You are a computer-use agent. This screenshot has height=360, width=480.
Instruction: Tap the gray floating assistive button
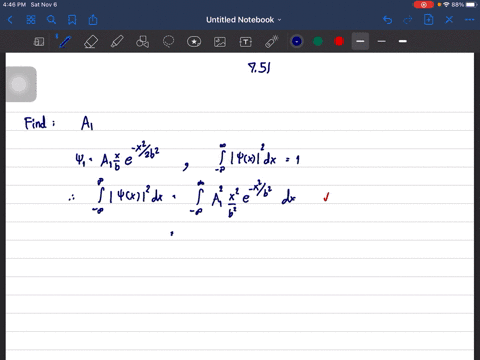pyautogui.click(x=21, y=84)
